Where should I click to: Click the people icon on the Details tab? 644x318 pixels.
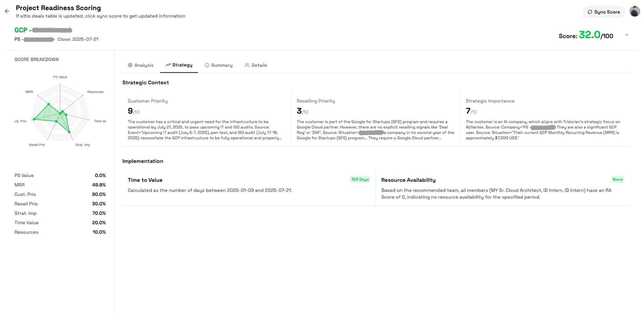click(x=247, y=65)
